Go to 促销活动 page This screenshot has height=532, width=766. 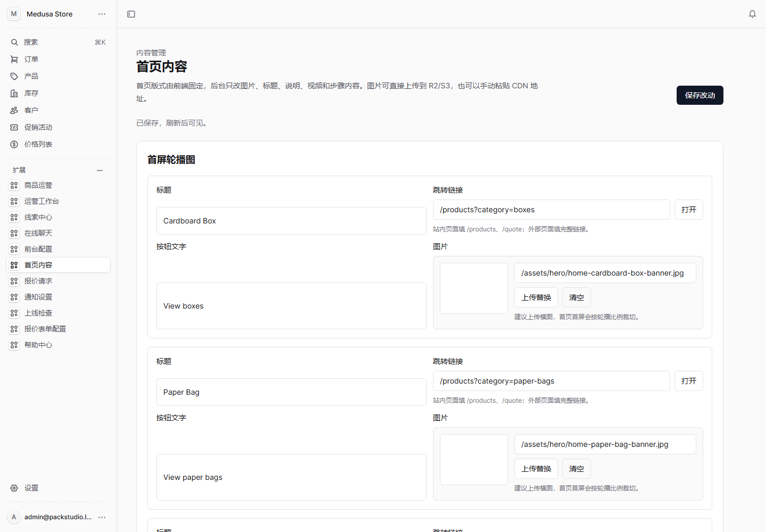pyautogui.click(x=59, y=127)
